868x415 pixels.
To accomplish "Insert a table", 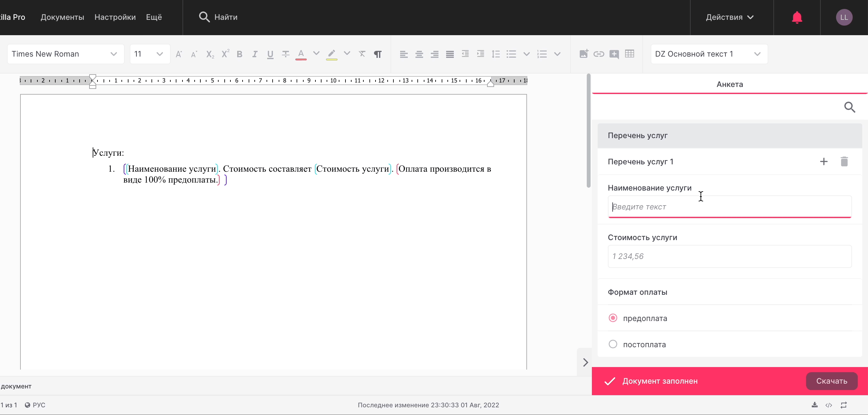I will (630, 54).
